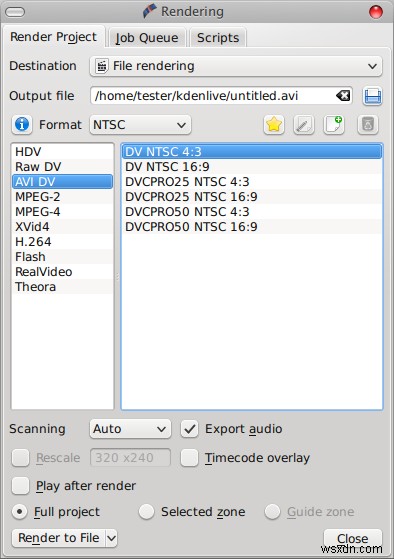Click the window menu pill button in the title bar

point(15,12)
